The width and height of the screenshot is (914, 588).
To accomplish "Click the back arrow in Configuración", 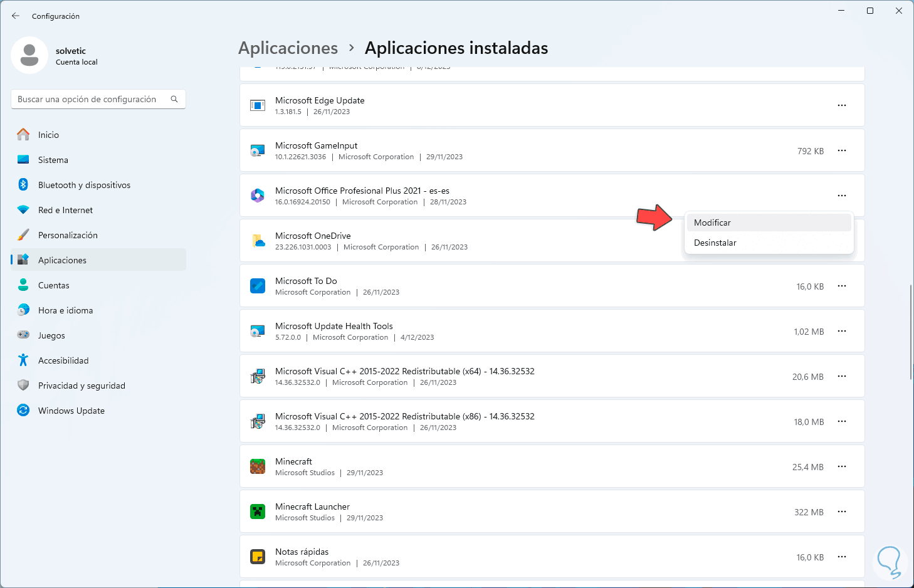I will point(16,16).
